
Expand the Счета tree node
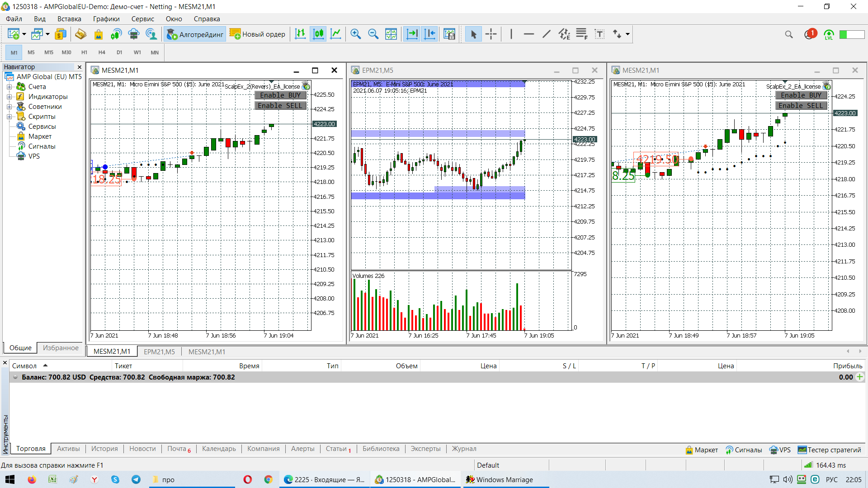pyautogui.click(x=9, y=87)
